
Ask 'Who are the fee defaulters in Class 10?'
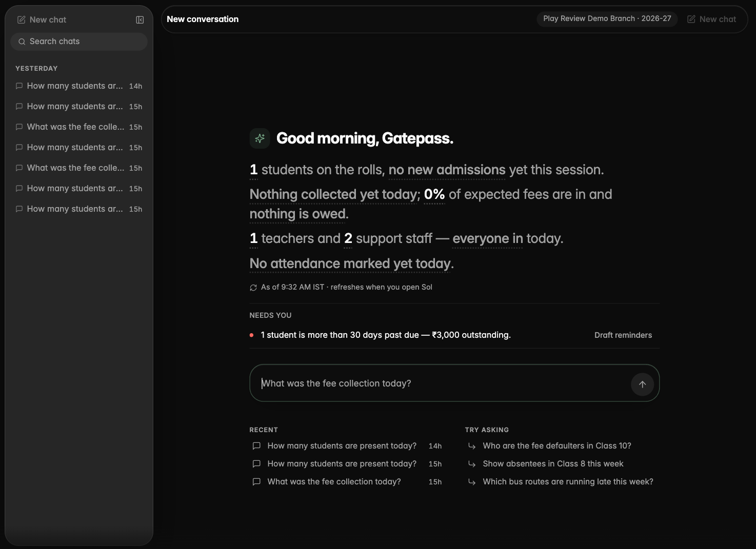(x=557, y=446)
